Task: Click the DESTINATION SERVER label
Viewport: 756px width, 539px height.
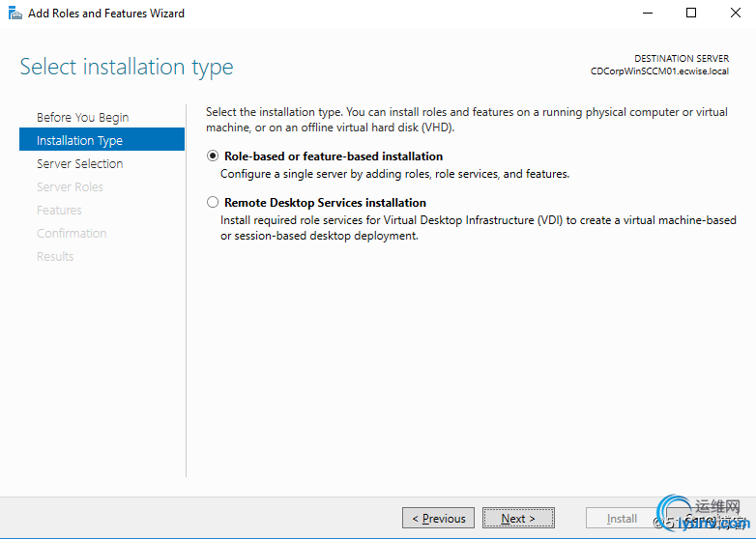Action: point(682,59)
